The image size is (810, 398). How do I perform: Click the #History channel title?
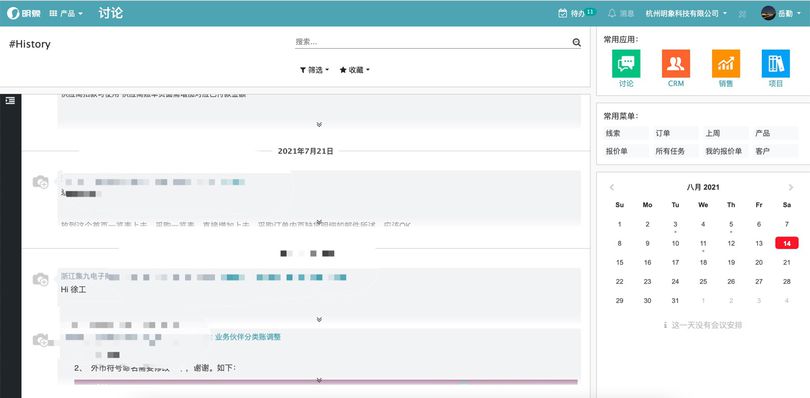click(x=30, y=44)
